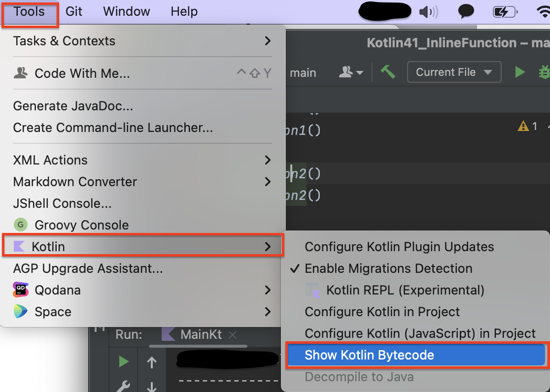The image size is (550, 392).
Task: Open the Help menu
Action: tap(184, 11)
